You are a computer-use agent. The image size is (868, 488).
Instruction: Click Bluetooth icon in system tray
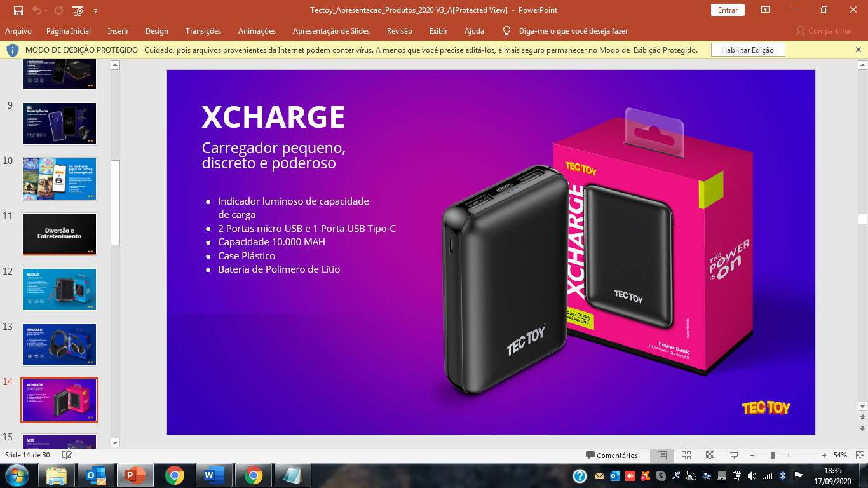(783, 475)
